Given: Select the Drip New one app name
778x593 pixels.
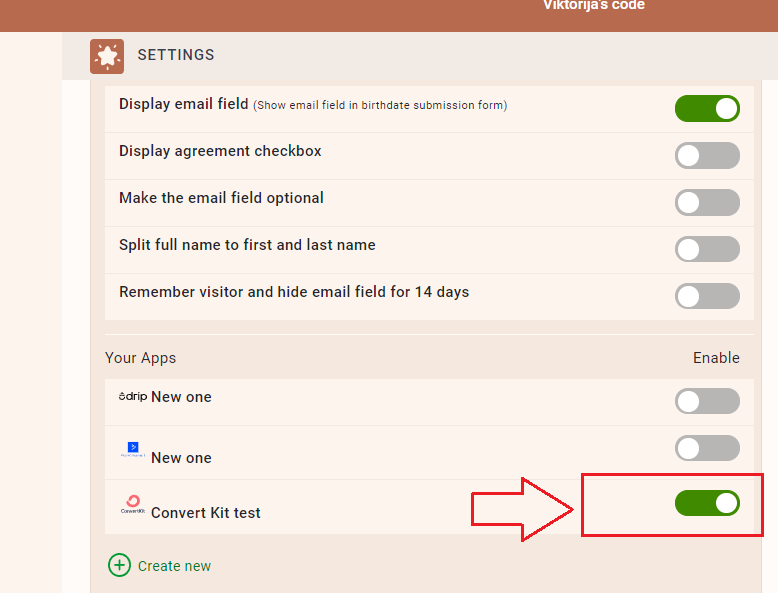Looking at the screenshot, I should coord(181,397).
